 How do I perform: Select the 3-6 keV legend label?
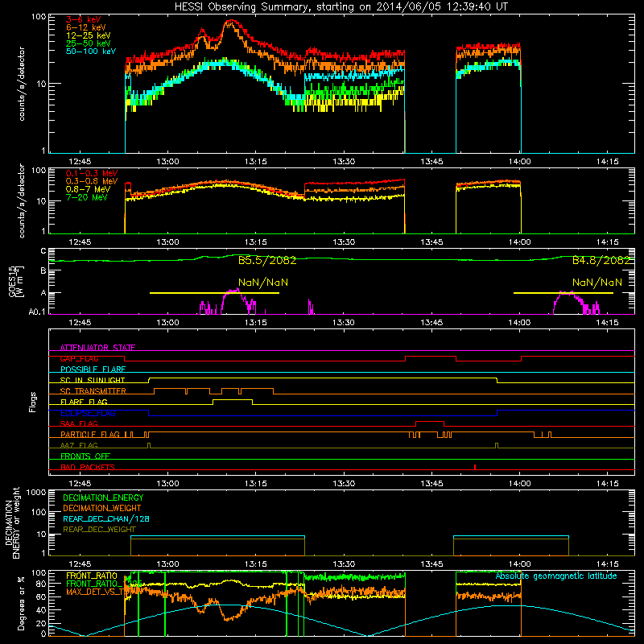click(x=83, y=19)
